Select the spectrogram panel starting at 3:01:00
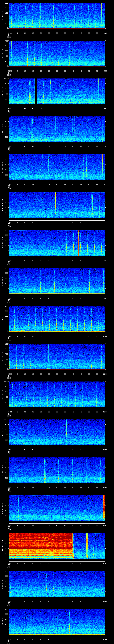 click(x=57, y=16)
